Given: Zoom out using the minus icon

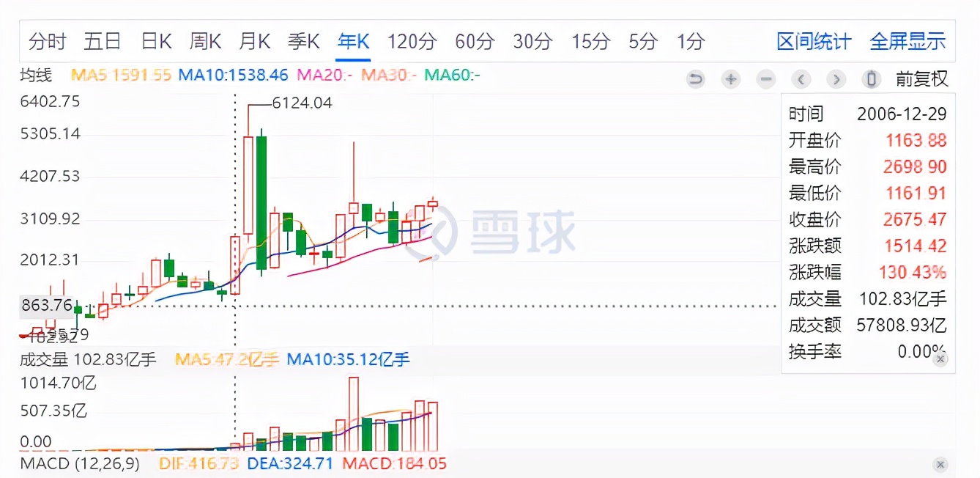Looking at the screenshot, I should click(765, 78).
